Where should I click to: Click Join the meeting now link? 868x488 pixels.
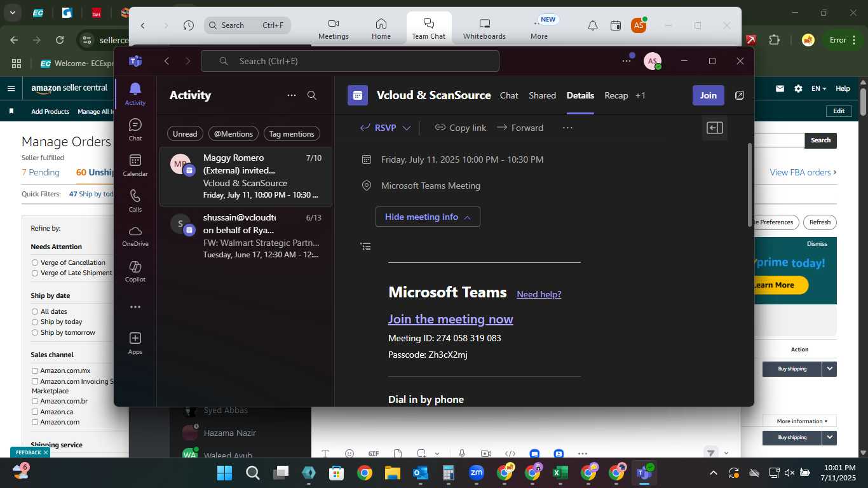tap(451, 319)
